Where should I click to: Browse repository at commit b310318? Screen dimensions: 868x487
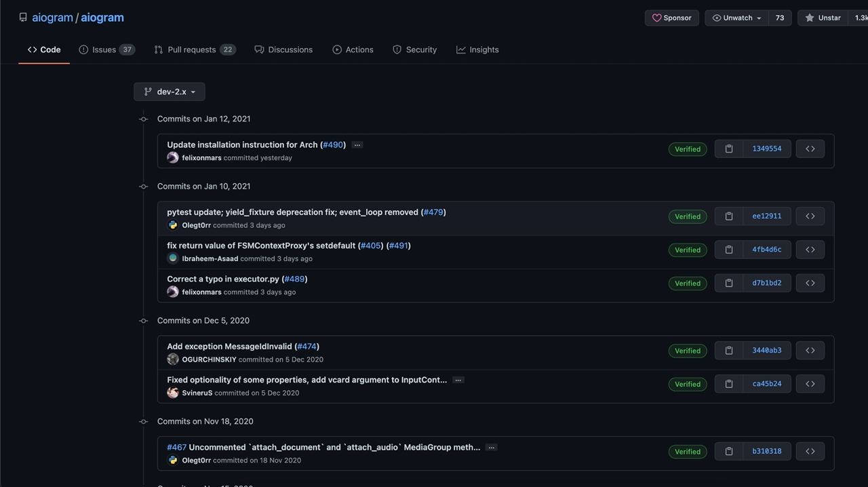click(x=810, y=451)
